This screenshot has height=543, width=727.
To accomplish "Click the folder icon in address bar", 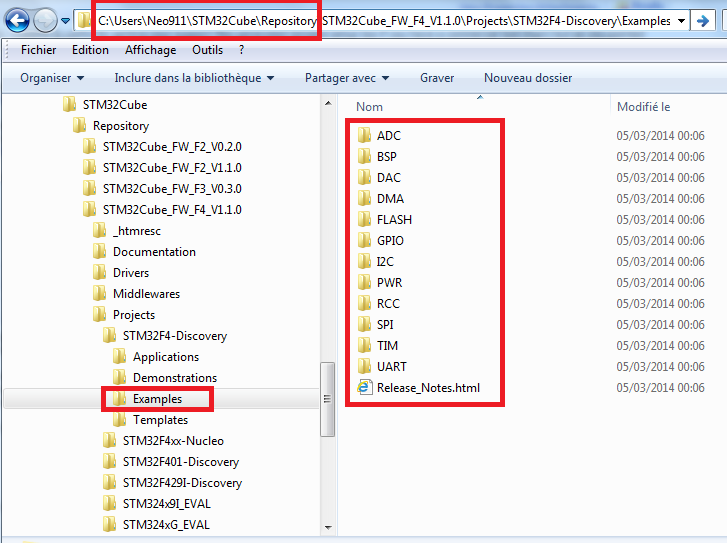I will [x=84, y=20].
